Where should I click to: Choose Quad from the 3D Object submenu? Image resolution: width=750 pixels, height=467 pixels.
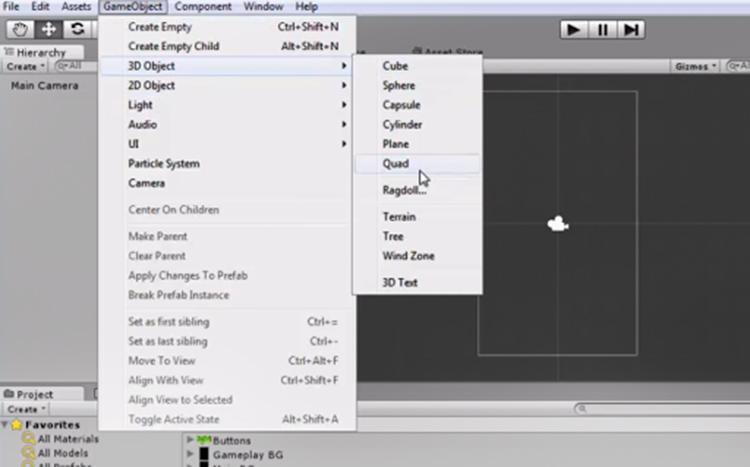click(396, 164)
